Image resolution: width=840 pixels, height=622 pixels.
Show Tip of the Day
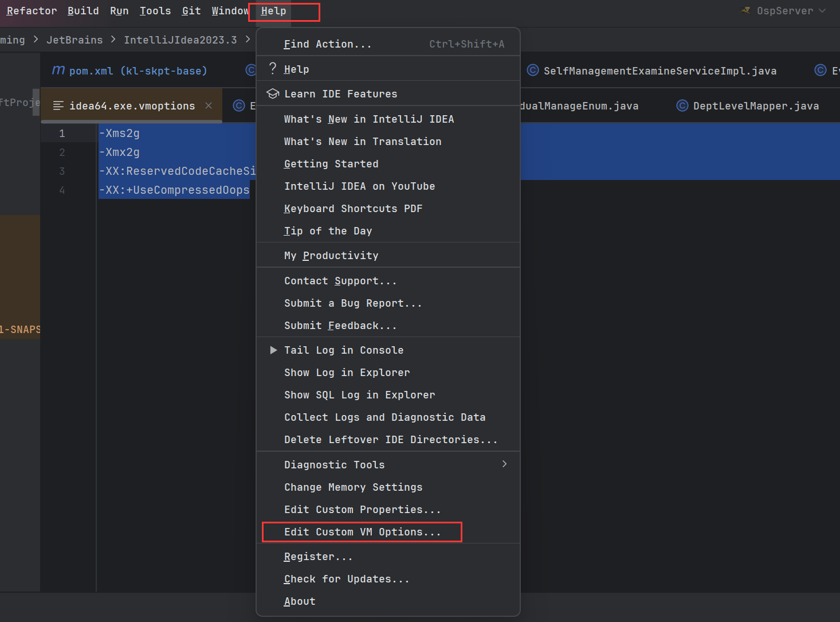[x=388, y=231]
